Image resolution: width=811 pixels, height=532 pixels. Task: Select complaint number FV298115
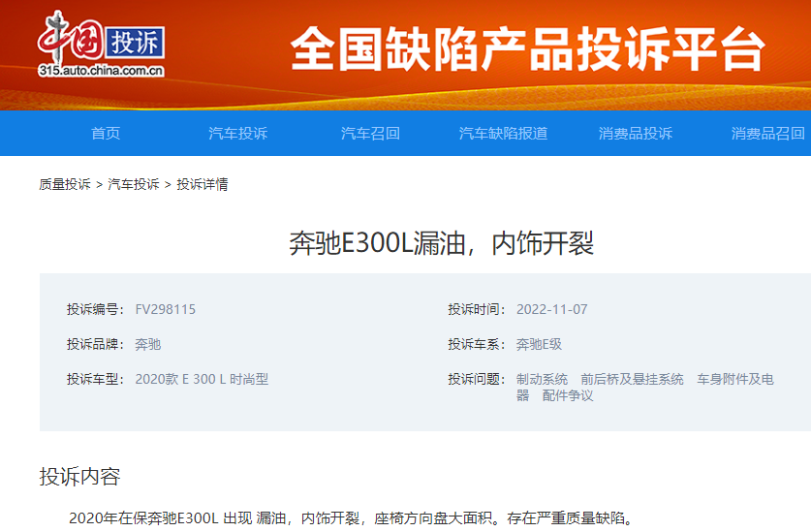point(166,309)
